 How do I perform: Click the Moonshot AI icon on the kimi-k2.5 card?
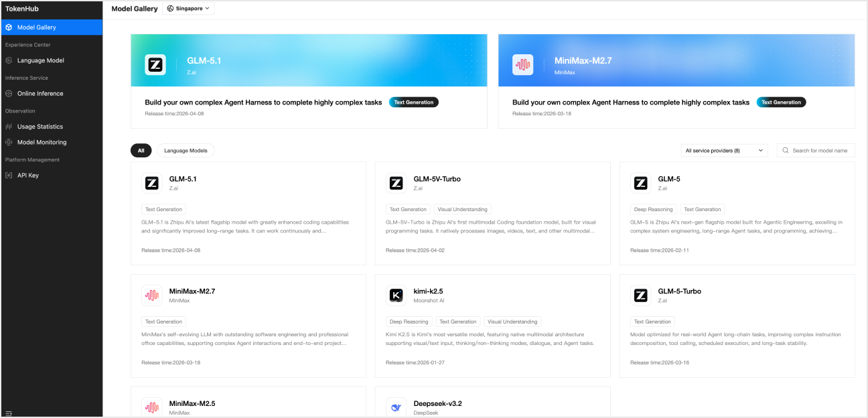click(396, 295)
